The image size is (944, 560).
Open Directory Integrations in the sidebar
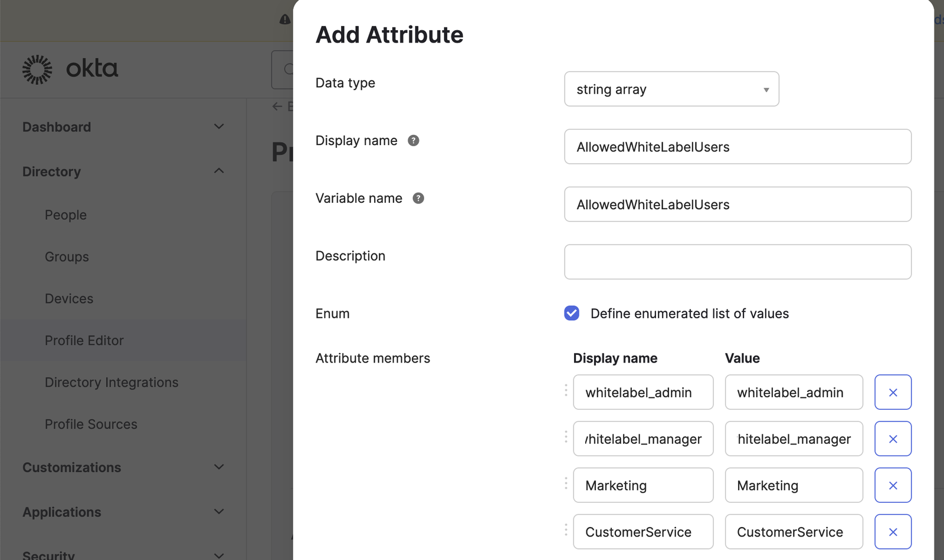(x=112, y=383)
